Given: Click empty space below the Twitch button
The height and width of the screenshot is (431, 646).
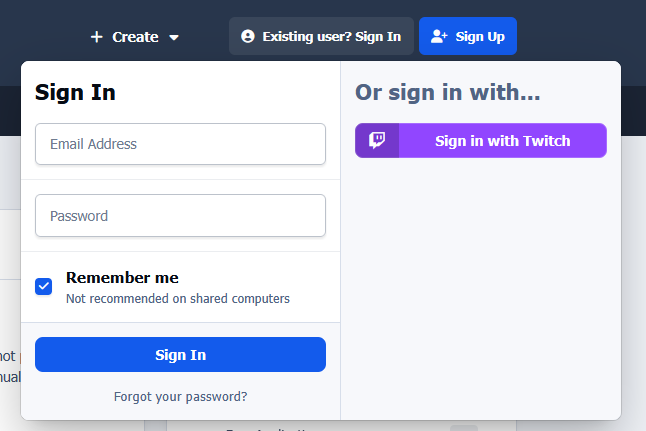Looking at the screenshot, I should (481, 288).
